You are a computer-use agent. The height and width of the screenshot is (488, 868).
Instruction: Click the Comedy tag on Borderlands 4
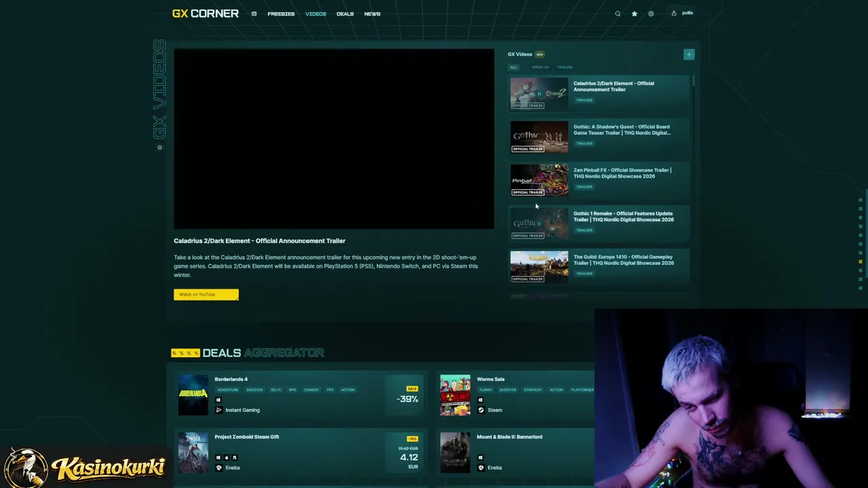311,390
